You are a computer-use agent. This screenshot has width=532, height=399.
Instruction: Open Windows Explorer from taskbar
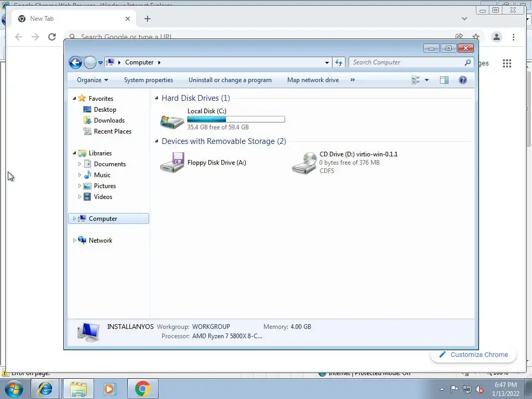[78, 389]
